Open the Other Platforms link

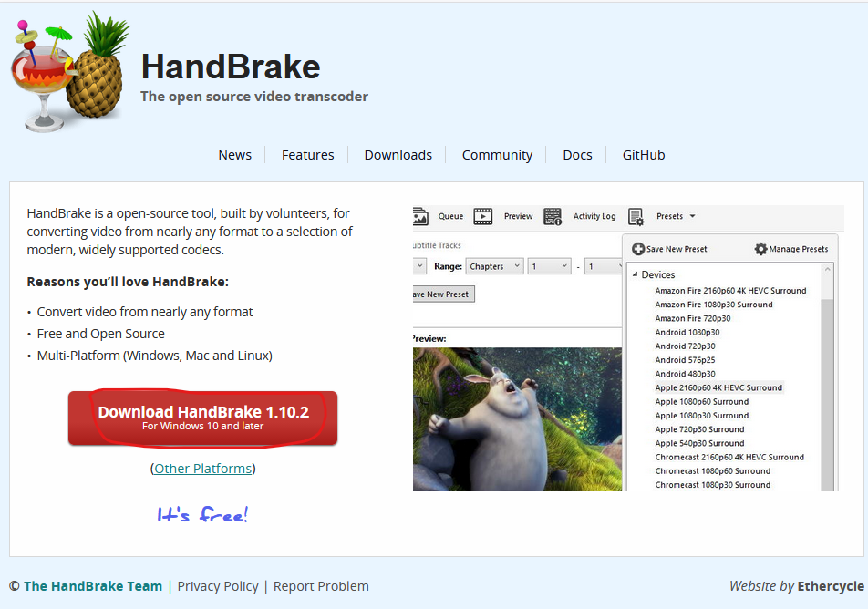[x=202, y=469]
